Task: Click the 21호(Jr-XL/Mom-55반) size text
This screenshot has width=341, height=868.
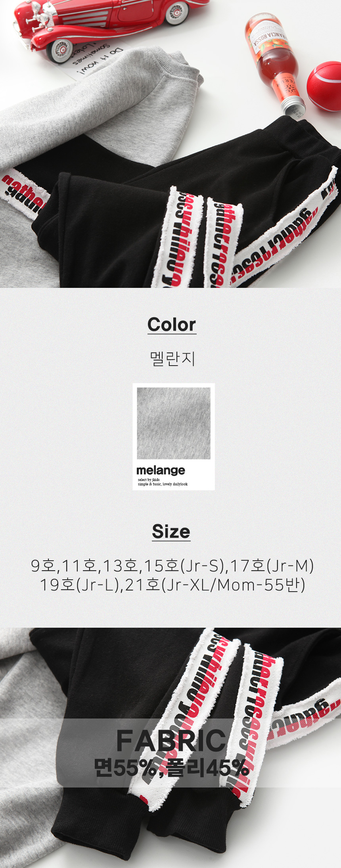Action: tap(215, 585)
